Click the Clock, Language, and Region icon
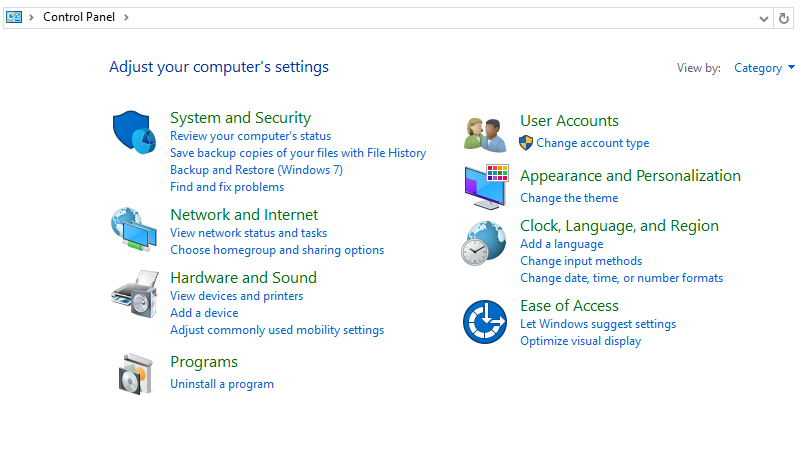 click(x=483, y=244)
